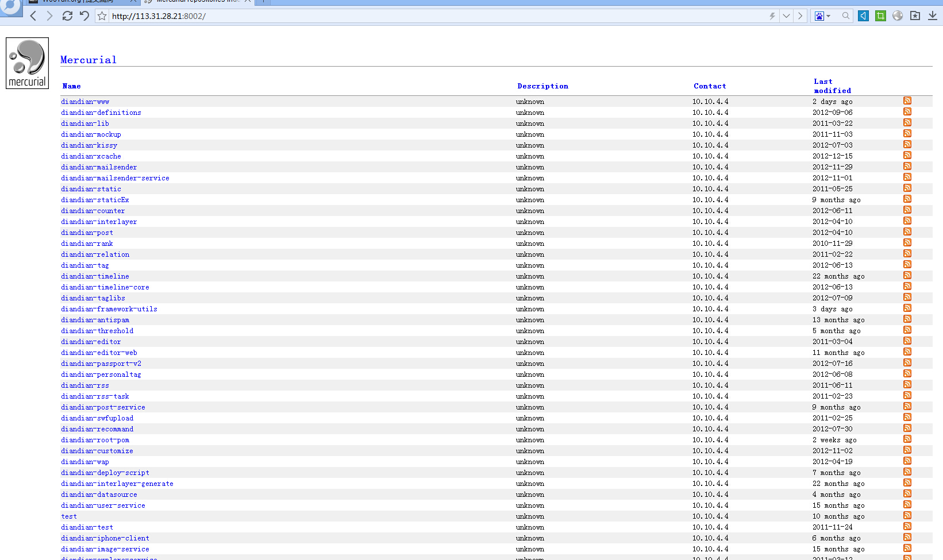Open RSS feed for diandian-image-service
The height and width of the screenshot is (560, 943).
(907, 548)
